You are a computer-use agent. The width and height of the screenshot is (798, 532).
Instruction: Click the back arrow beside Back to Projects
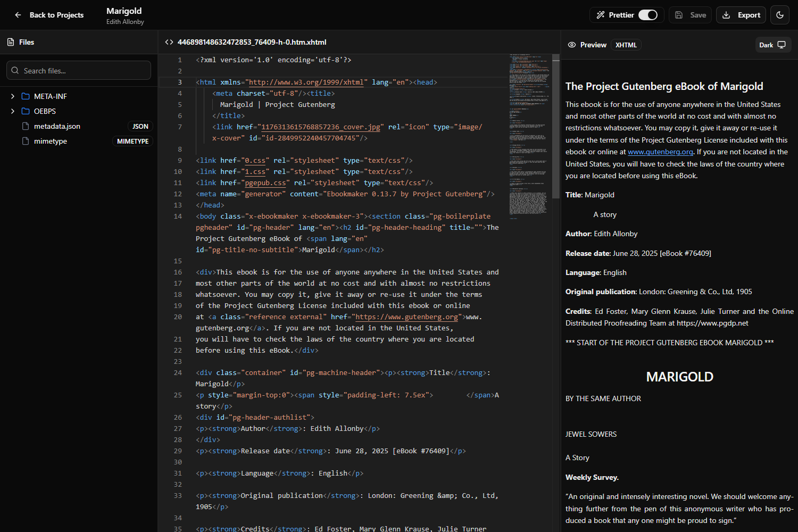click(x=18, y=15)
